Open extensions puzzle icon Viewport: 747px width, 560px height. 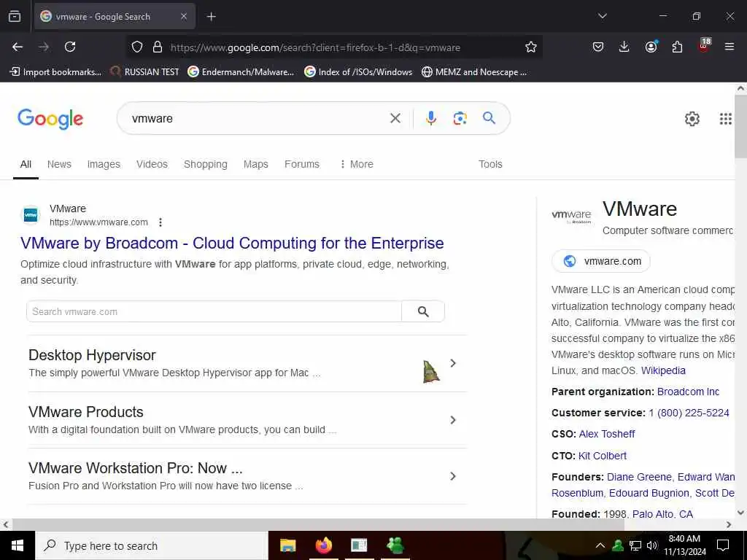pyautogui.click(x=677, y=47)
